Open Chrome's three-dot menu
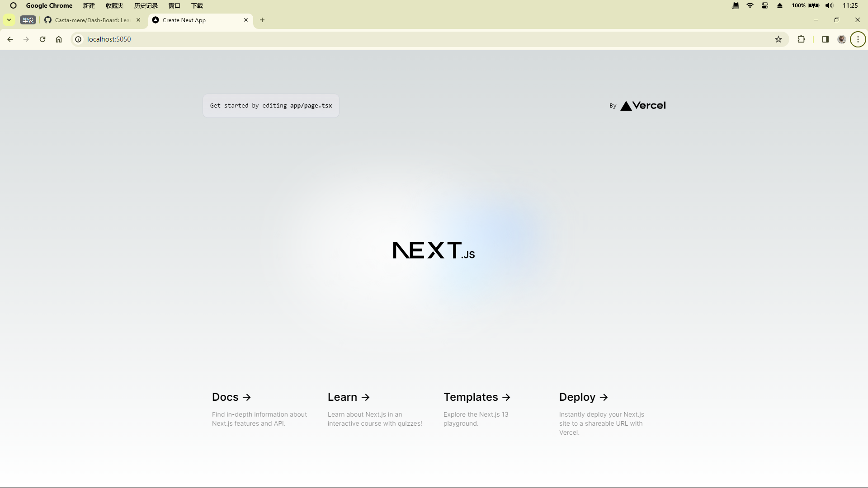This screenshot has width=868, height=488. [858, 39]
